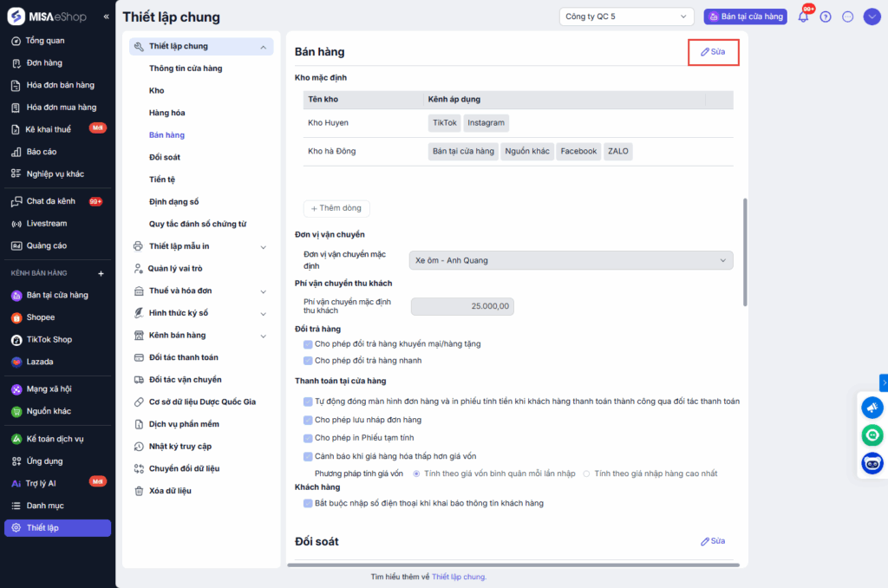Click the megaphone announcement floating icon

pyautogui.click(x=872, y=407)
